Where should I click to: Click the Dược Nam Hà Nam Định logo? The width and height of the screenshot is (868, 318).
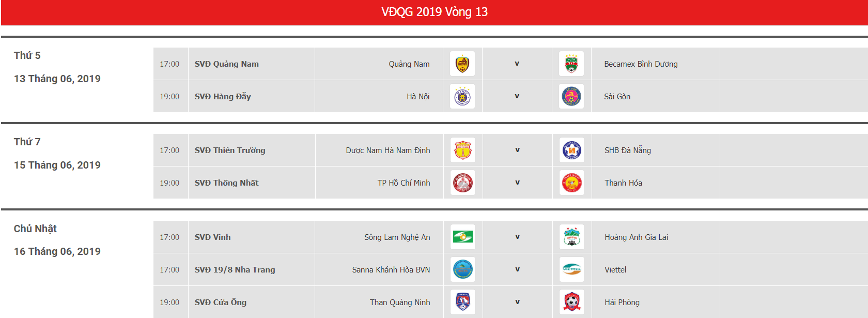coord(463,150)
